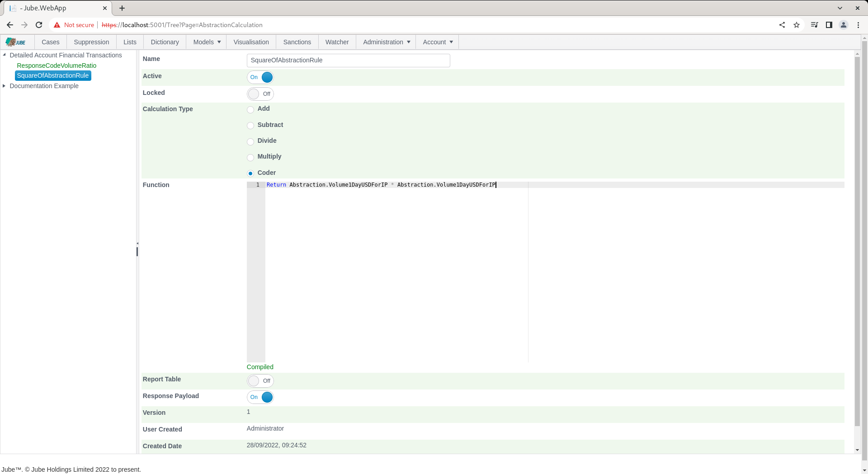
Task: Open the tab search chevron
Action: [x=840, y=8]
